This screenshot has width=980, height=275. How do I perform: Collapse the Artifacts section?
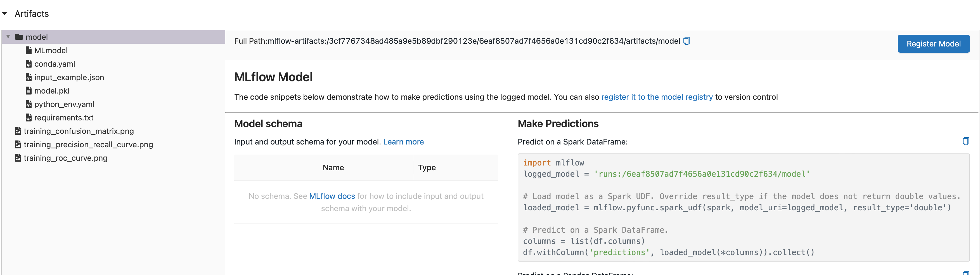pyautogui.click(x=4, y=14)
